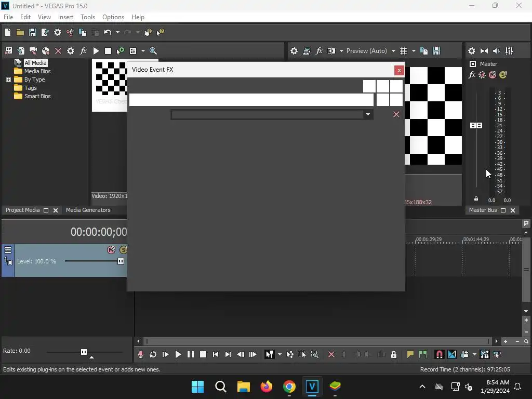Open Google Chrome from the taskbar
The height and width of the screenshot is (399, 532).
click(x=289, y=387)
